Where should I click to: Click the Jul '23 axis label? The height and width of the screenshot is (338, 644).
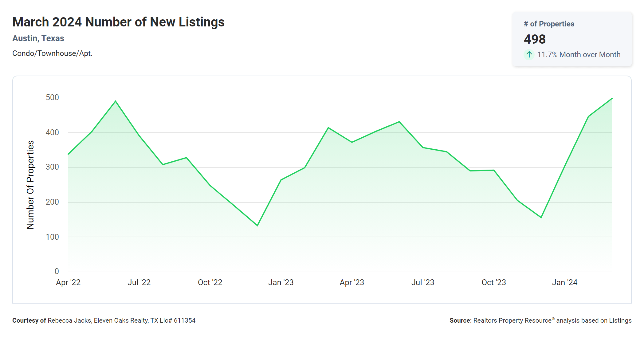423,282
